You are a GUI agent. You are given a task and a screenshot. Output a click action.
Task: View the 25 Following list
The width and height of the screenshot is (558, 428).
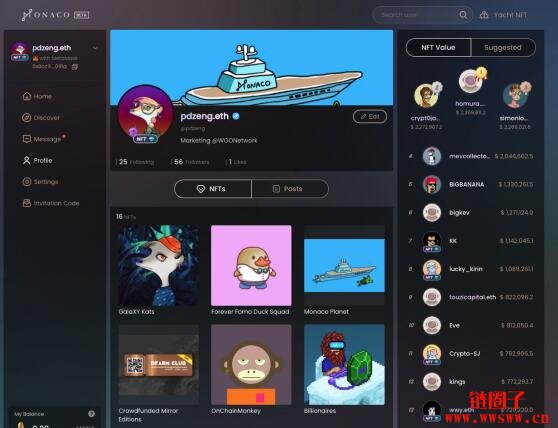[x=136, y=162]
